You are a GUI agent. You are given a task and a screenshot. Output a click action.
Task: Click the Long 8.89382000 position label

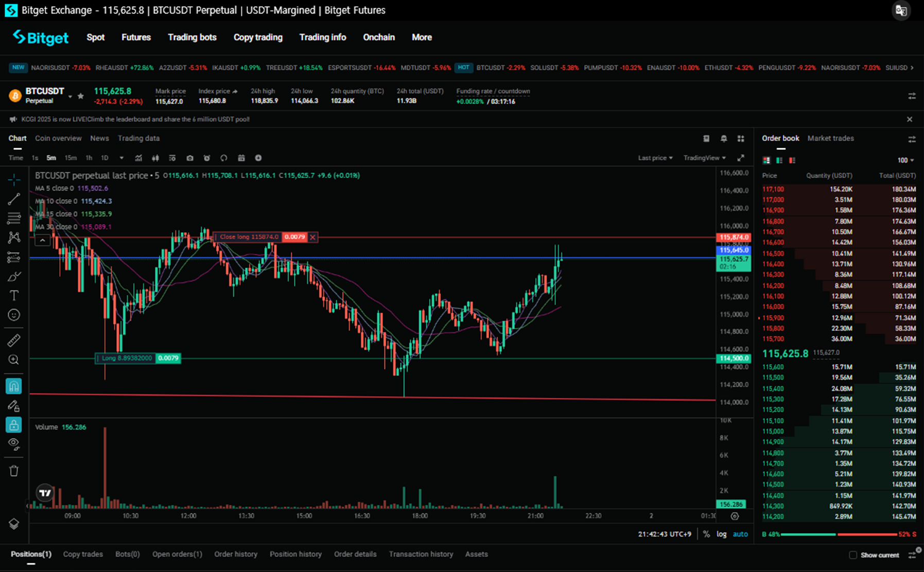pyautogui.click(x=126, y=358)
